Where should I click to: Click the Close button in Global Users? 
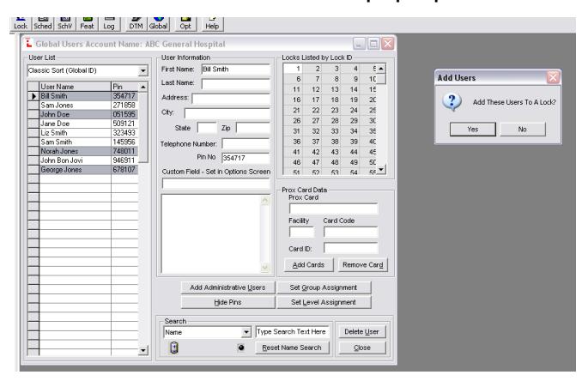click(362, 348)
